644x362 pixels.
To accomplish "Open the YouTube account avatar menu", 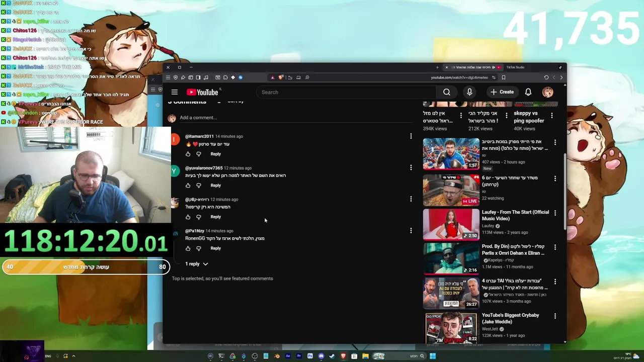I will [548, 92].
